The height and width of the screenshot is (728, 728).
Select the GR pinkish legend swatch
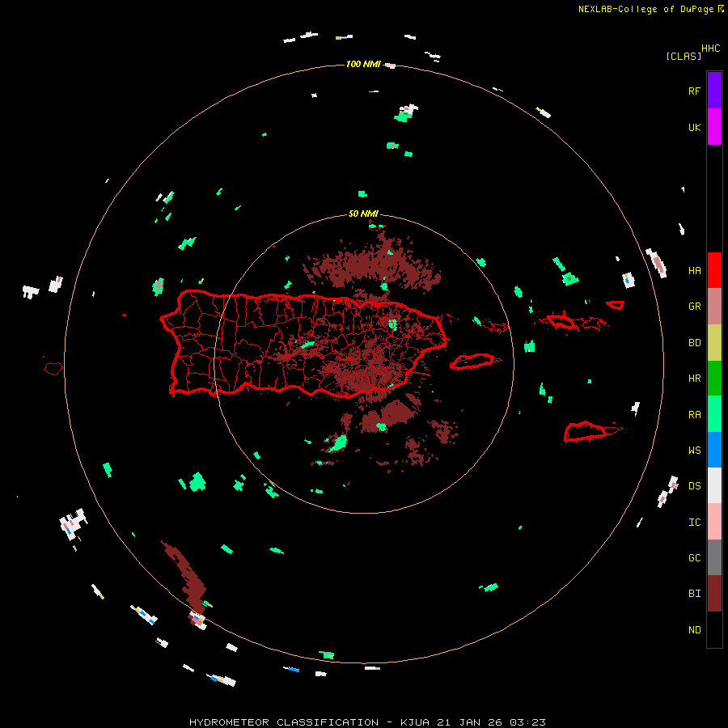[714, 307]
